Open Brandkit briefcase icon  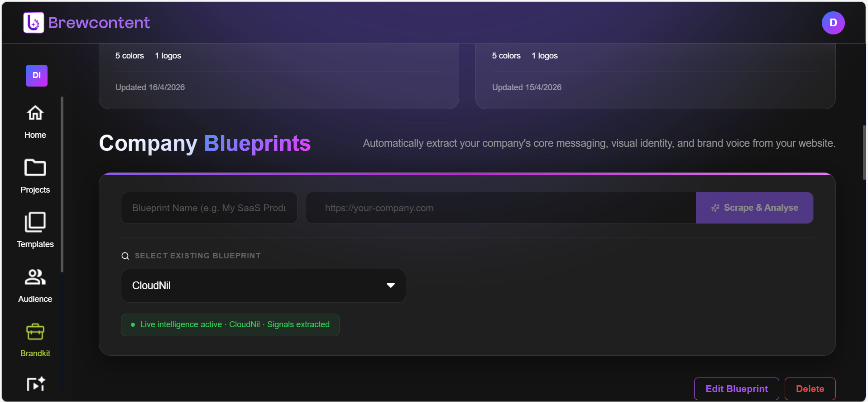35,332
